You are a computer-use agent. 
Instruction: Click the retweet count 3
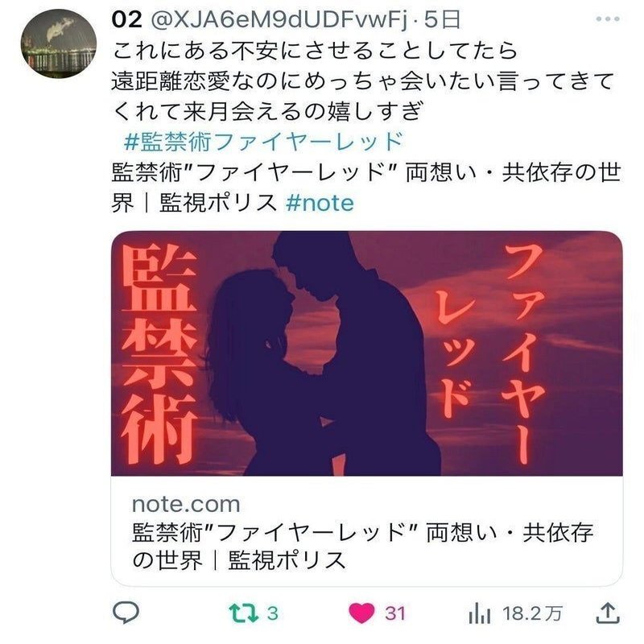273,613
